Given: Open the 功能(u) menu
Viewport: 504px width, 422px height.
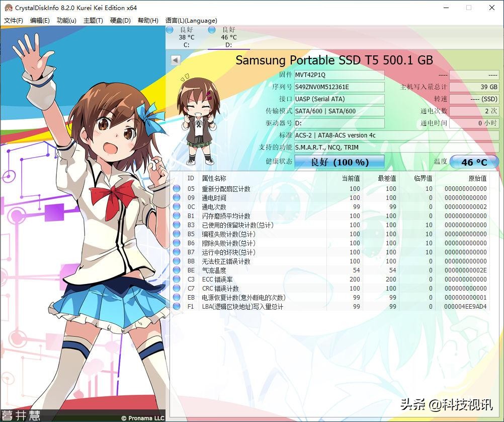Looking at the screenshot, I should point(66,21).
